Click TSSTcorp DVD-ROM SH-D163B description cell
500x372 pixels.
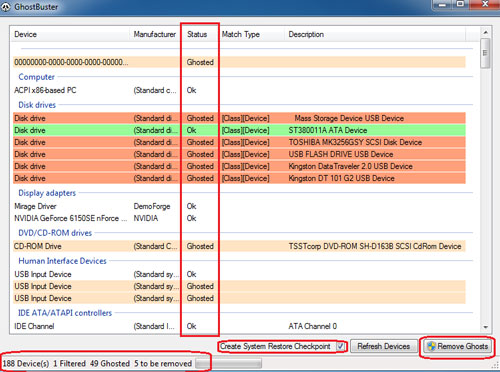[x=375, y=246]
